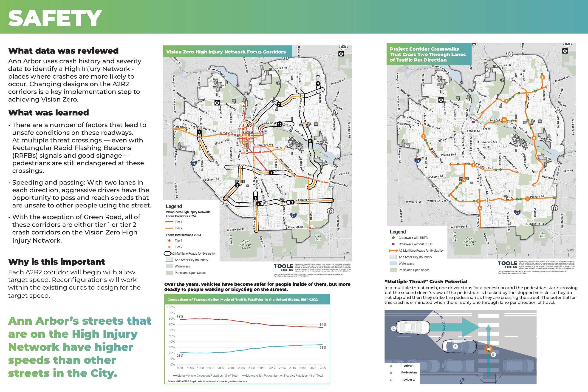Click the pedestrian hand icon in crash diagram
The height and width of the screenshot is (392, 588).
pos(489,349)
